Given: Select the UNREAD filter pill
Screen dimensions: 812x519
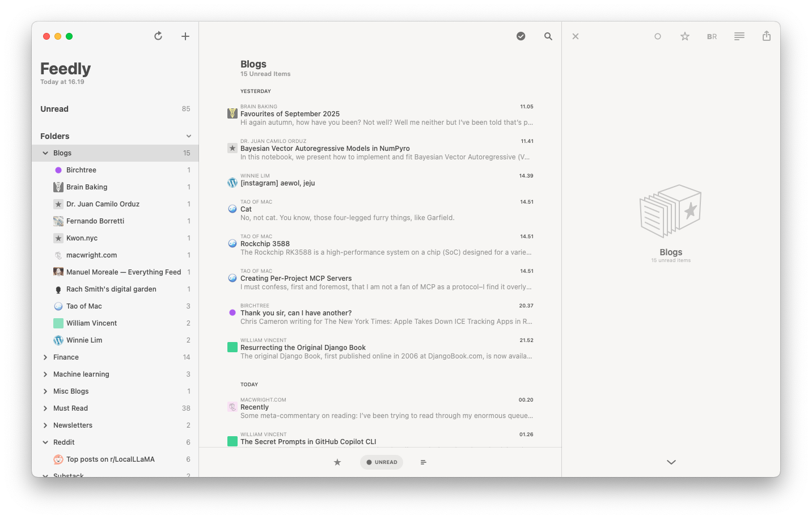Looking at the screenshot, I should click(382, 462).
